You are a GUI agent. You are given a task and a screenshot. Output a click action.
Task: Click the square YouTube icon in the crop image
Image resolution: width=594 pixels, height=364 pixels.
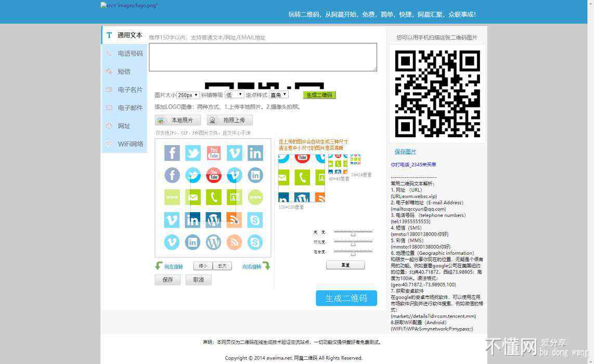pos(214,153)
